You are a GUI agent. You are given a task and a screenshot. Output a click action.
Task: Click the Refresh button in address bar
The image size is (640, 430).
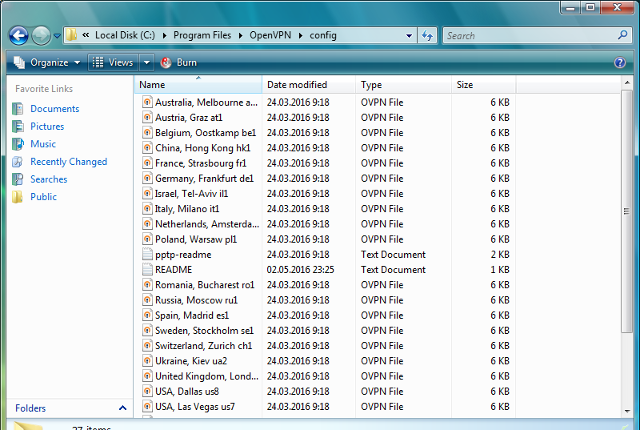pyautogui.click(x=427, y=36)
